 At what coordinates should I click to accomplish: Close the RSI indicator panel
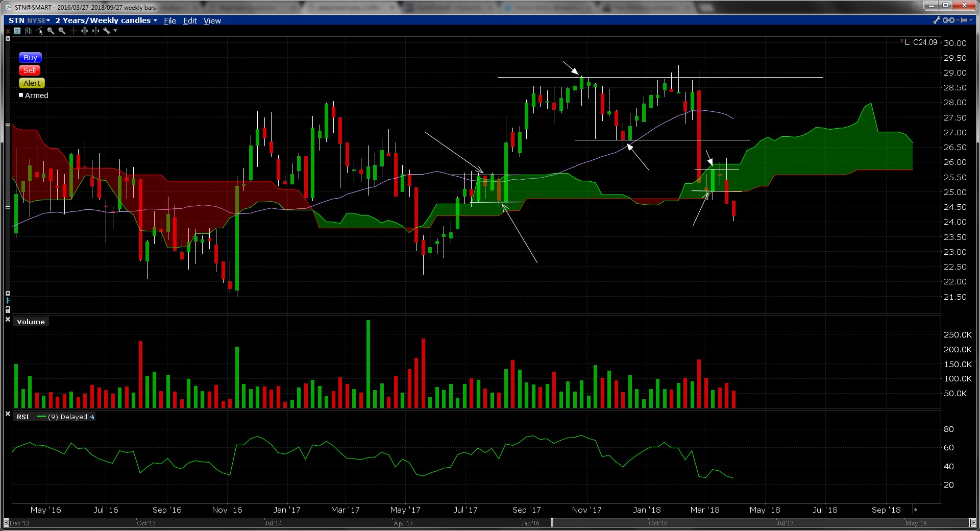(x=8, y=414)
